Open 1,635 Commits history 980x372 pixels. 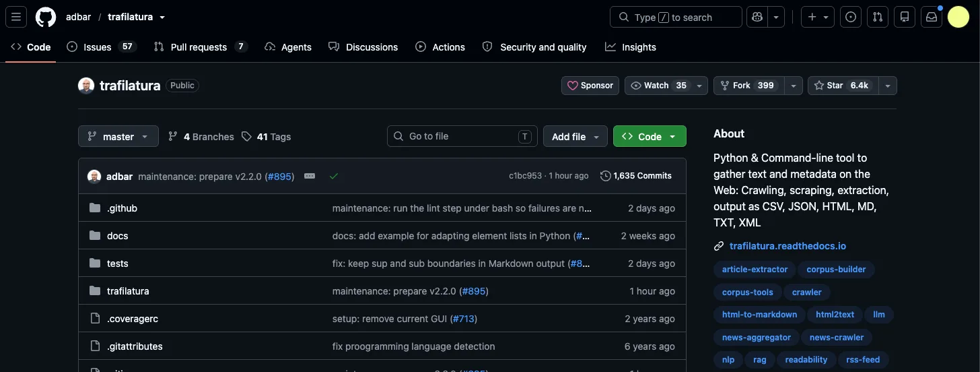click(x=636, y=176)
